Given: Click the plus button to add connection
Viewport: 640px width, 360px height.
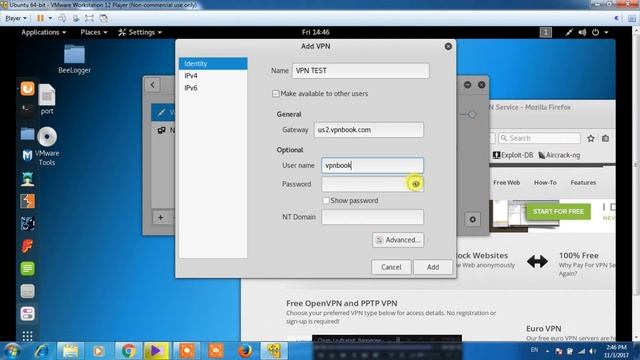Looking at the screenshot, I should coord(160,218).
